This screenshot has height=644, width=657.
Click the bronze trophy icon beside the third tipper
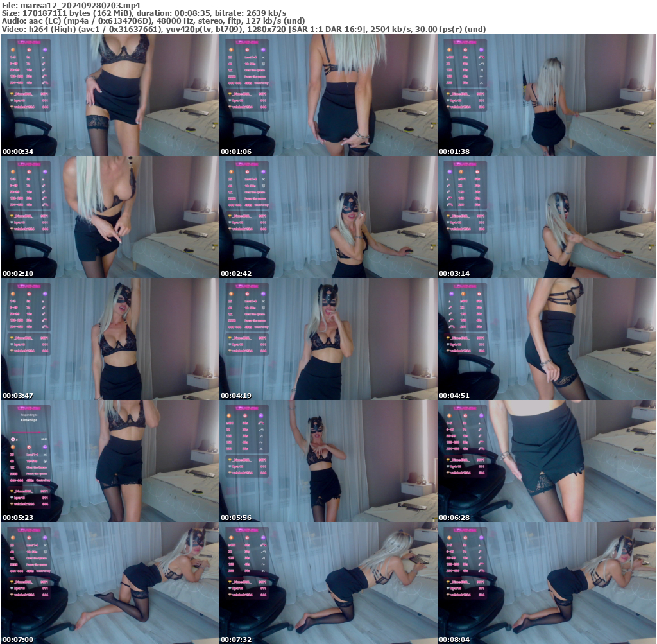pos(12,107)
